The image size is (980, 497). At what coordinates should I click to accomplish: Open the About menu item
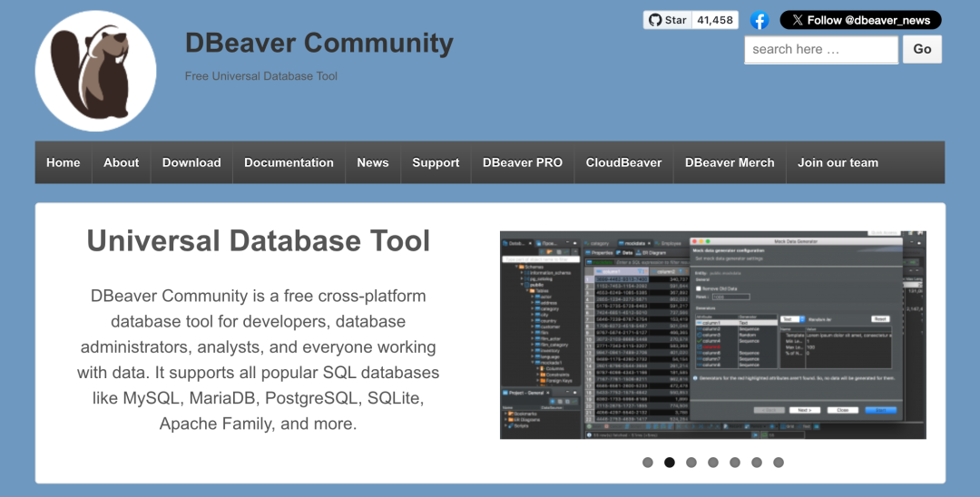(122, 162)
